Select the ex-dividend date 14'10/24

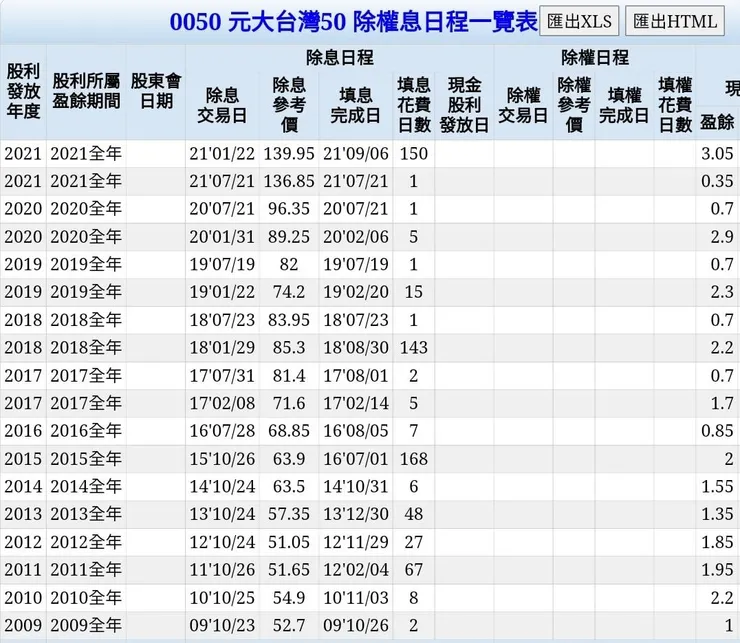[x=222, y=486]
